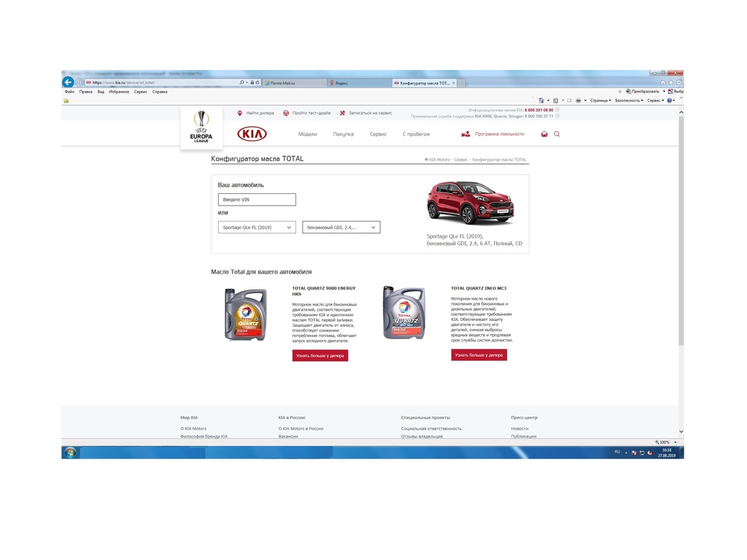This screenshot has width=747, height=560.
Task: Expand the Безопасность command bar menu
Action: tap(630, 101)
